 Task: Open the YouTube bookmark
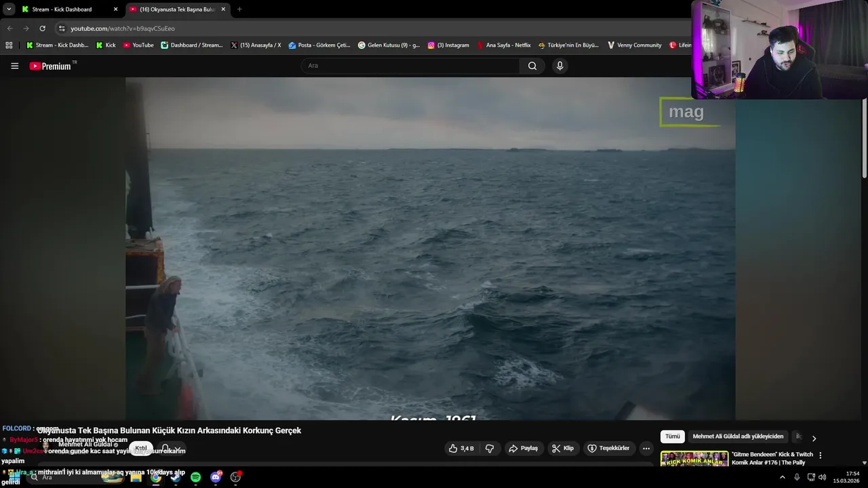pos(138,45)
